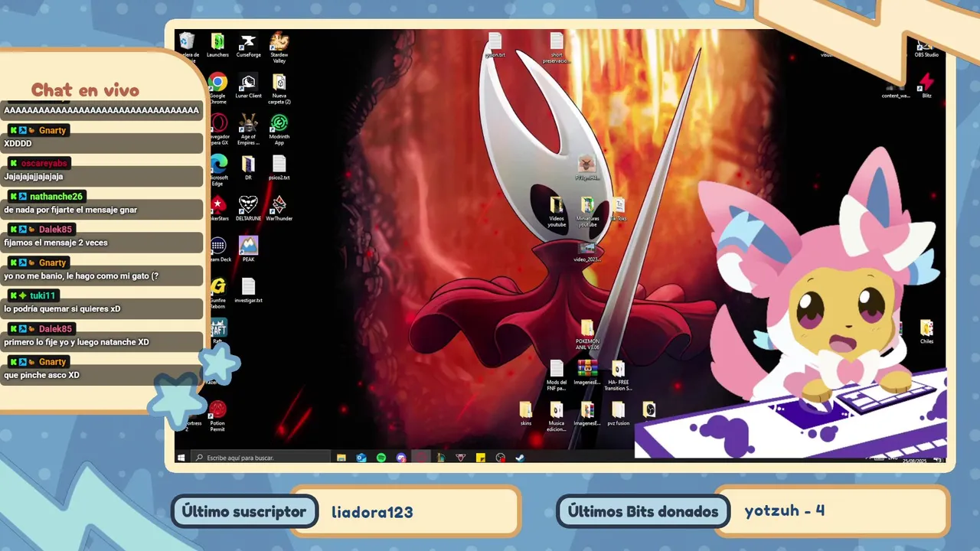Viewport: 980px width, 551px height.
Task: Open the yellow Sticky Notes taskbar icon
Action: (x=480, y=458)
